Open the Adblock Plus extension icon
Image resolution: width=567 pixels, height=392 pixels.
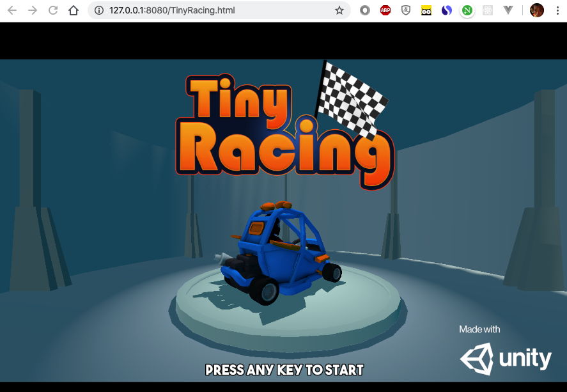385,11
